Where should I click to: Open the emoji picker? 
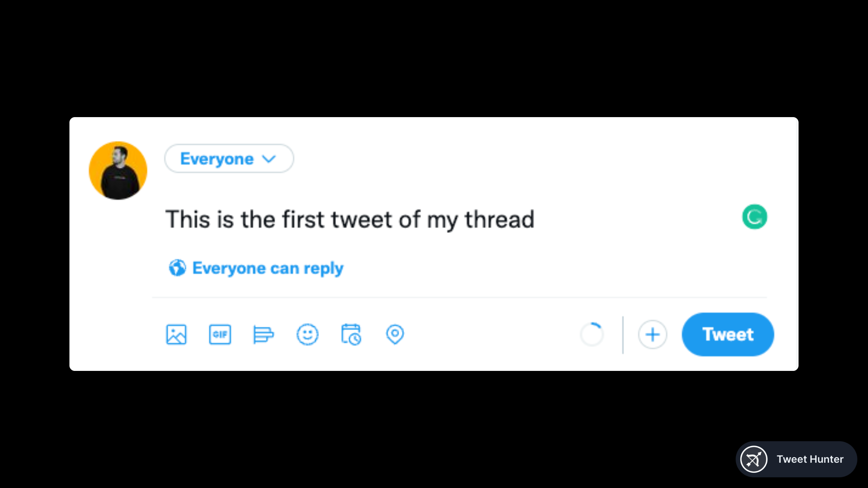click(x=307, y=334)
